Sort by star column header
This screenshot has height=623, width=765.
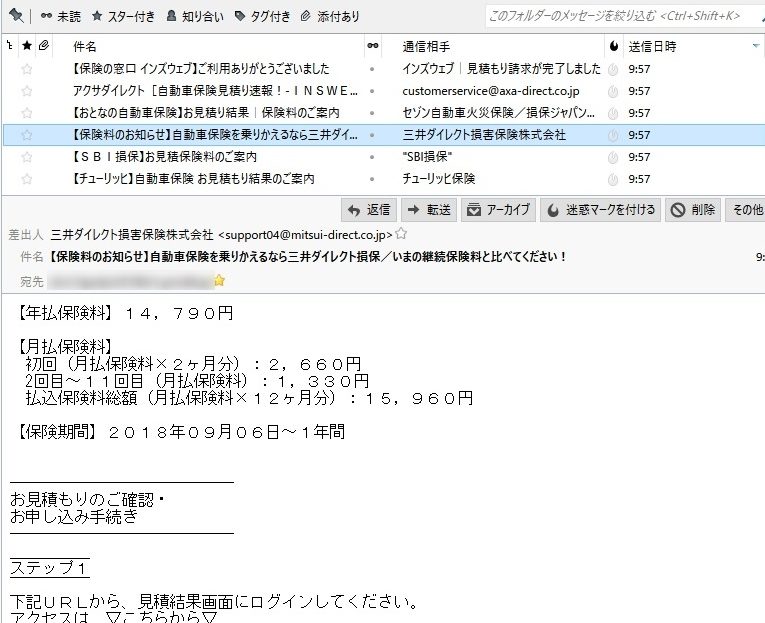pyautogui.click(x=27, y=46)
